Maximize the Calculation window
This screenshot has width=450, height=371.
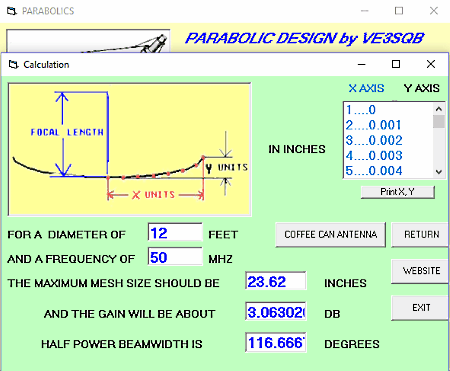tap(396, 64)
